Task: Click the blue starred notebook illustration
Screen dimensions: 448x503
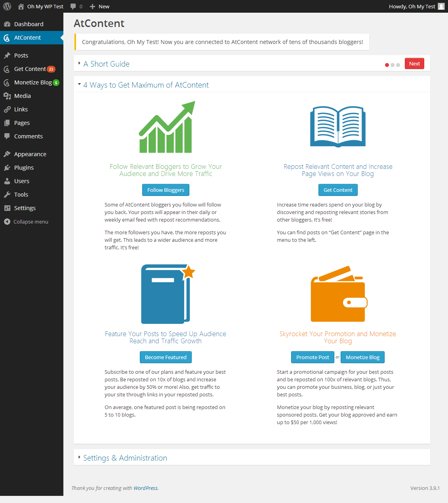Action: [x=168, y=294]
